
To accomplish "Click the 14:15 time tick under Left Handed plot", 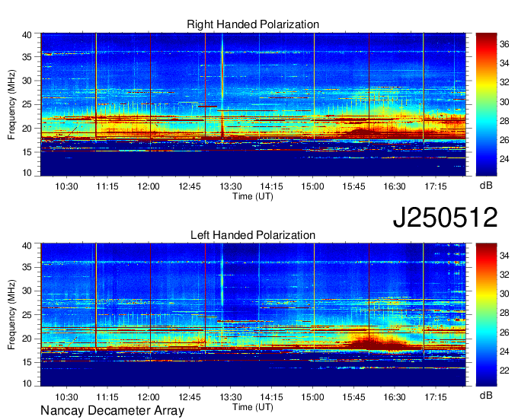I will tap(271, 397).
